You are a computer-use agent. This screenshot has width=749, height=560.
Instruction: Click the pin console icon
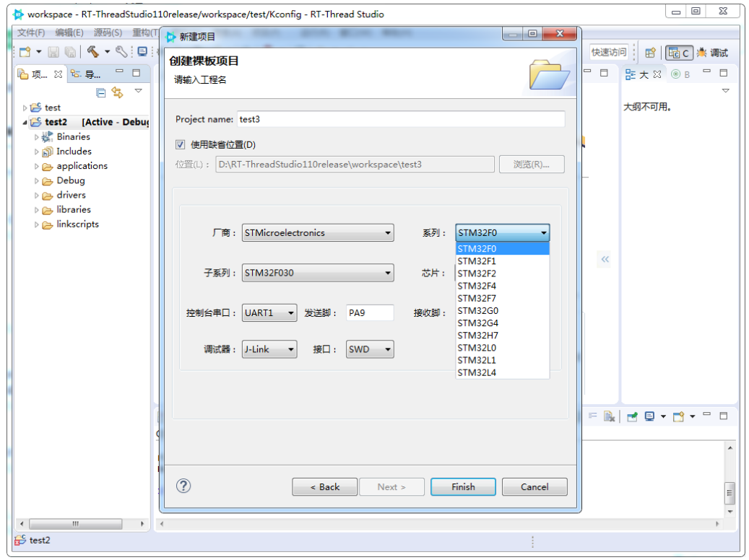[x=632, y=417]
